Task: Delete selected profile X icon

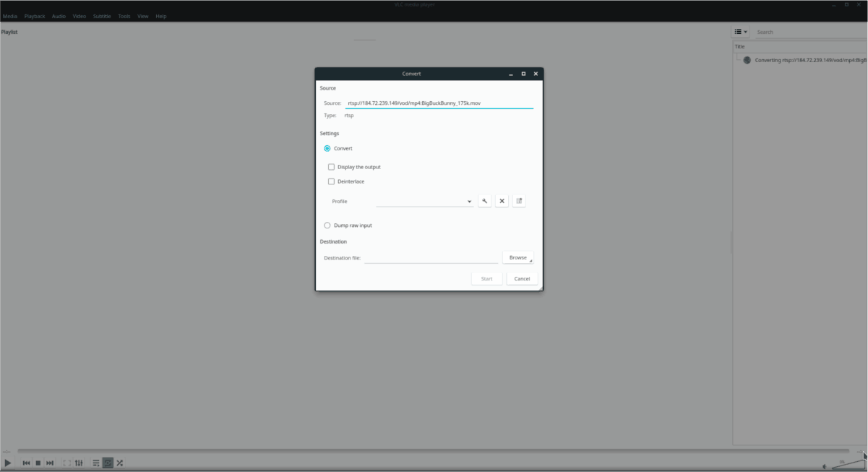Action: (502, 201)
